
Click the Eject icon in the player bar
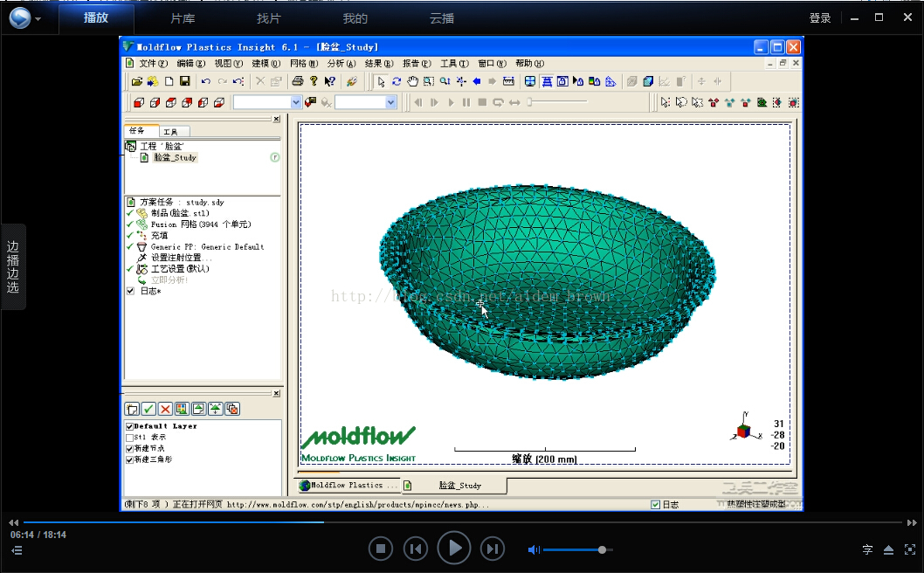point(889,550)
